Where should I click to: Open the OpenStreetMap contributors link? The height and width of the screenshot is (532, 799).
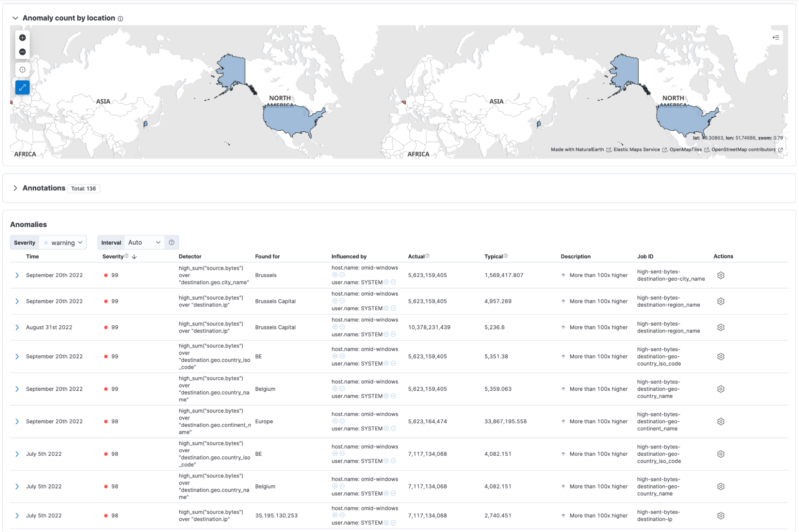(x=747, y=150)
